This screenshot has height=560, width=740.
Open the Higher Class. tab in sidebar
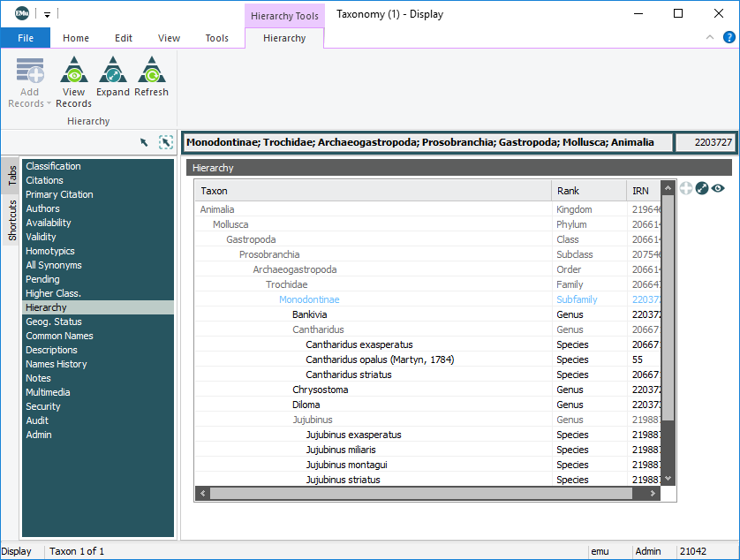click(53, 293)
